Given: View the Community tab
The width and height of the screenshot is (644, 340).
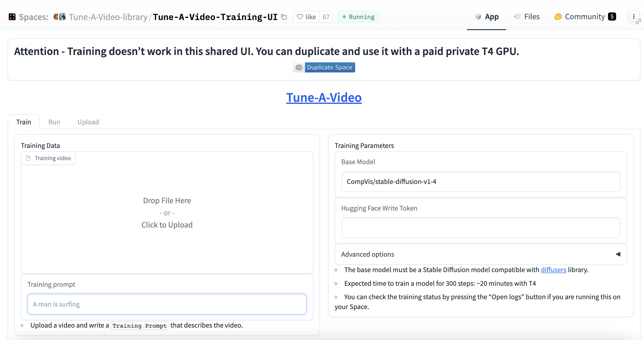Looking at the screenshot, I should click(x=584, y=16).
